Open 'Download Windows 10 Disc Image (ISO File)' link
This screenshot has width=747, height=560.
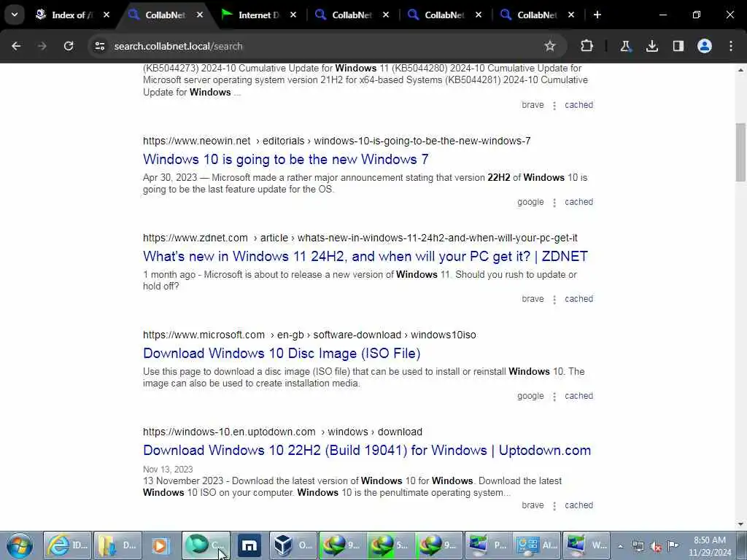pyautogui.click(x=282, y=354)
